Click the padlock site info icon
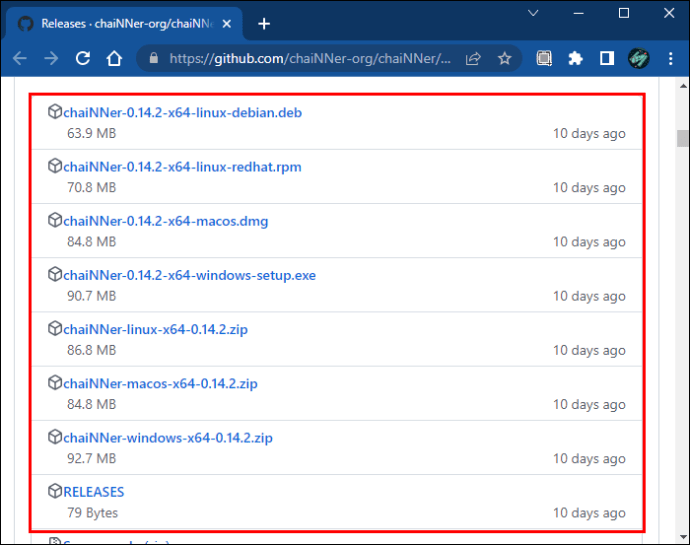This screenshot has height=545, width=690. (154, 58)
